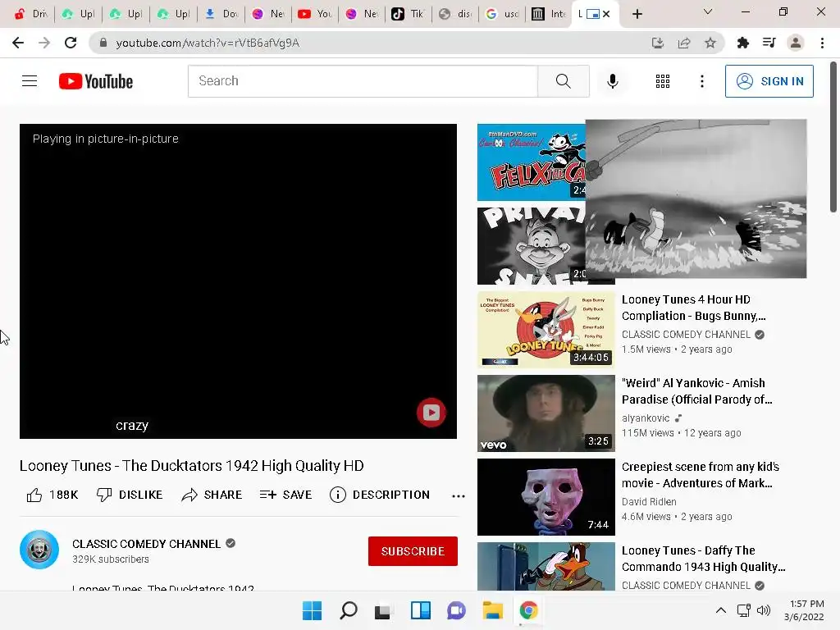840x630 pixels.
Task: Click the search magnifier button
Action: (x=563, y=81)
